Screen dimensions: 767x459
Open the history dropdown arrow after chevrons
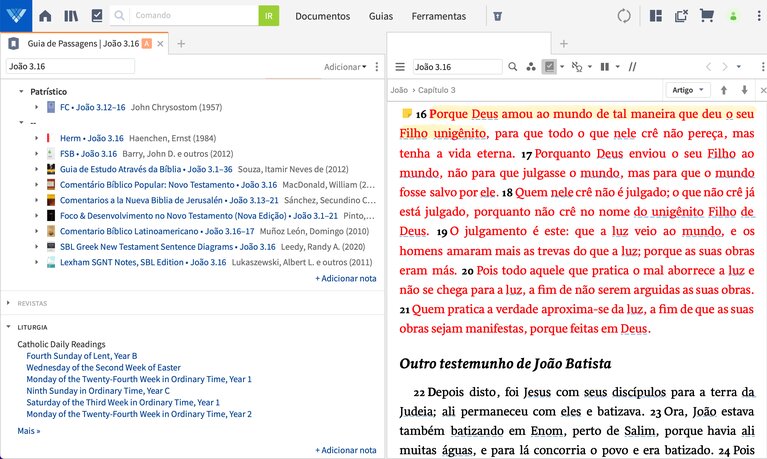click(739, 67)
